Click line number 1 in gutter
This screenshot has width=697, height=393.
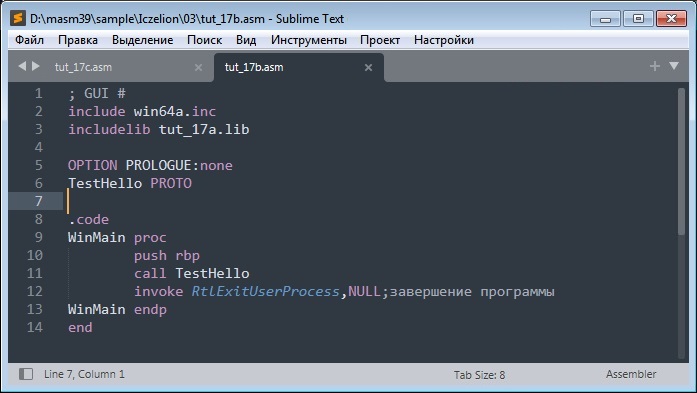38,93
